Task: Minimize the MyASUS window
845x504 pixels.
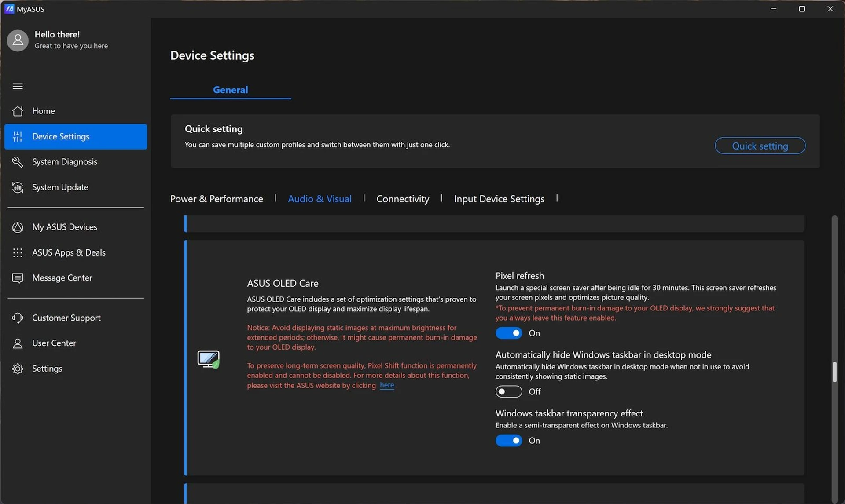Action: click(x=773, y=9)
